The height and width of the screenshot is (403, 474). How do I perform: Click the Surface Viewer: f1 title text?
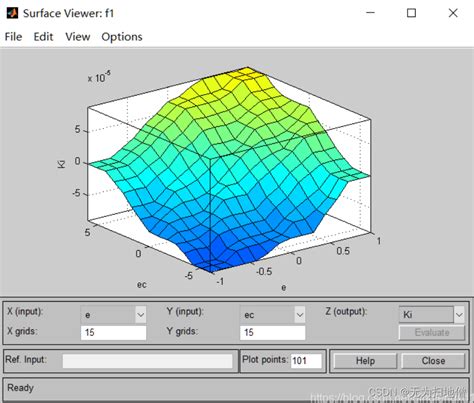68,13
